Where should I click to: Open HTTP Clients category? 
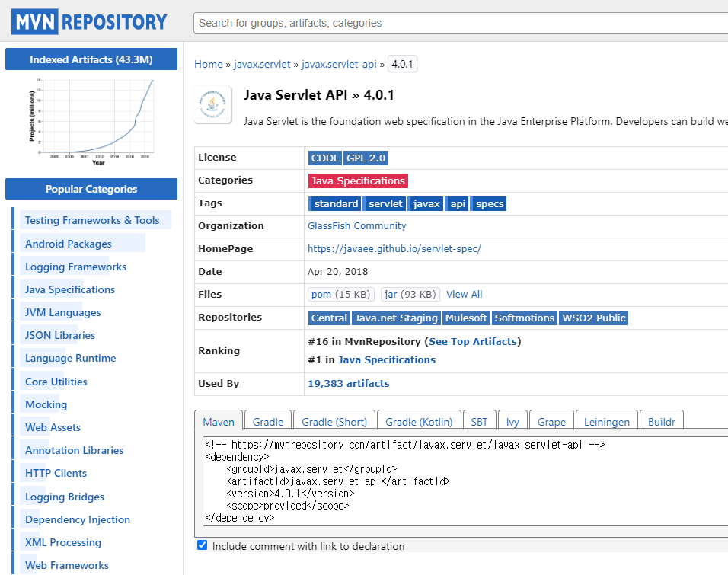(x=56, y=473)
